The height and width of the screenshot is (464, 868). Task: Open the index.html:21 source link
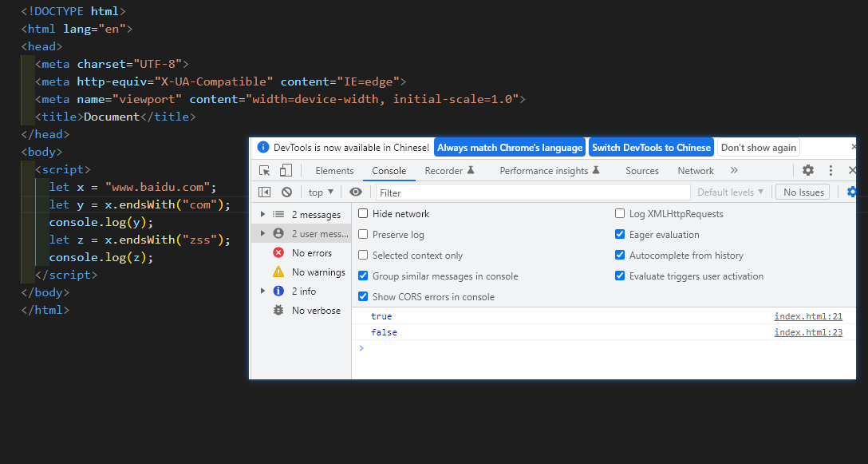[x=808, y=316]
